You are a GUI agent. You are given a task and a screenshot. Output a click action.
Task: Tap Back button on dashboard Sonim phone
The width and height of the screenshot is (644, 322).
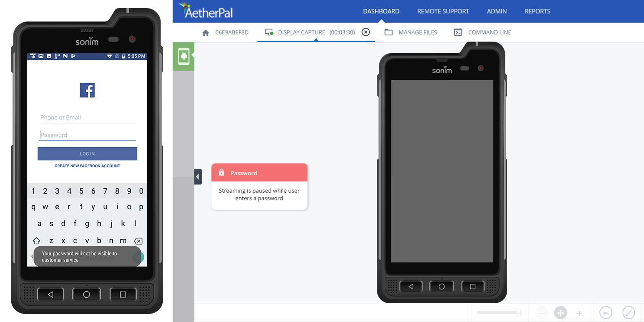pyautogui.click(x=411, y=286)
